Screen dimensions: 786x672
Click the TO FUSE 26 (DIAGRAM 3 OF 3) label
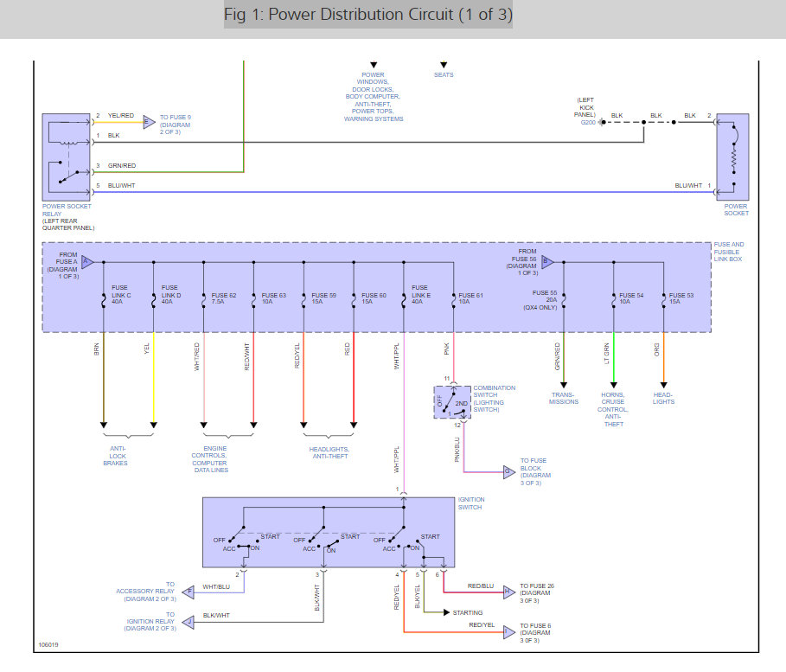[537, 592]
